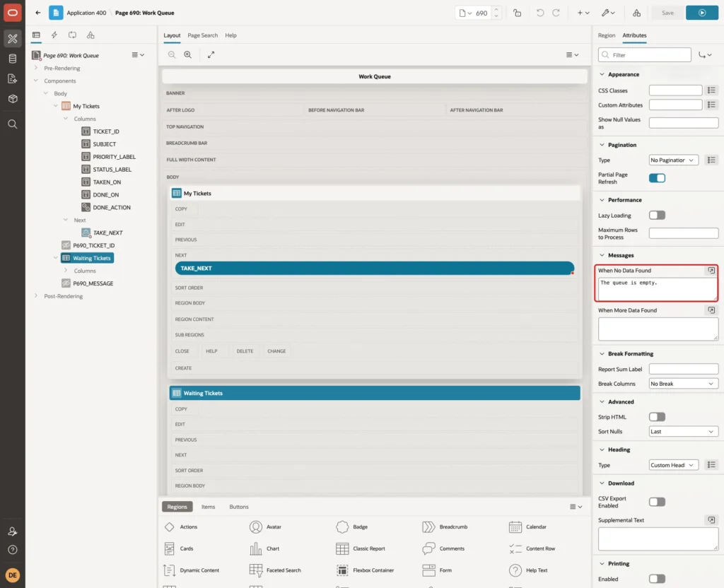This screenshot has width=724, height=588.
Task: Enable the Lazy Loading switch
Action: [x=657, y=215]
